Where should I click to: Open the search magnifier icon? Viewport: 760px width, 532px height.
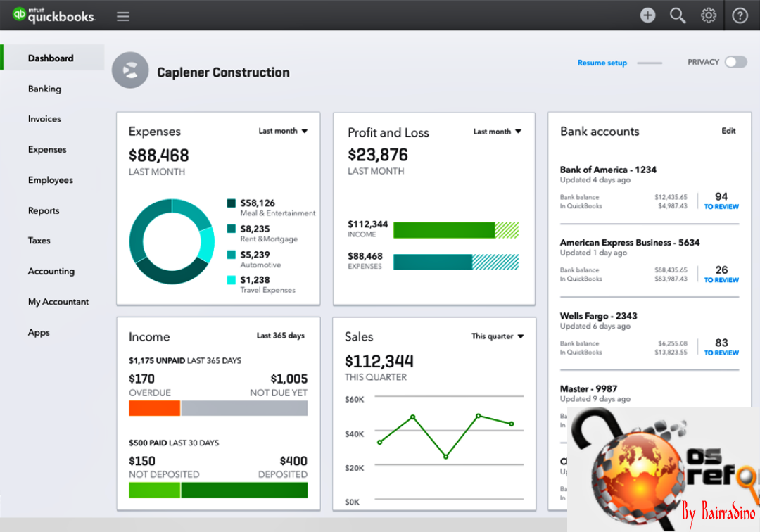pyautogui.click(x=678, y=15)
